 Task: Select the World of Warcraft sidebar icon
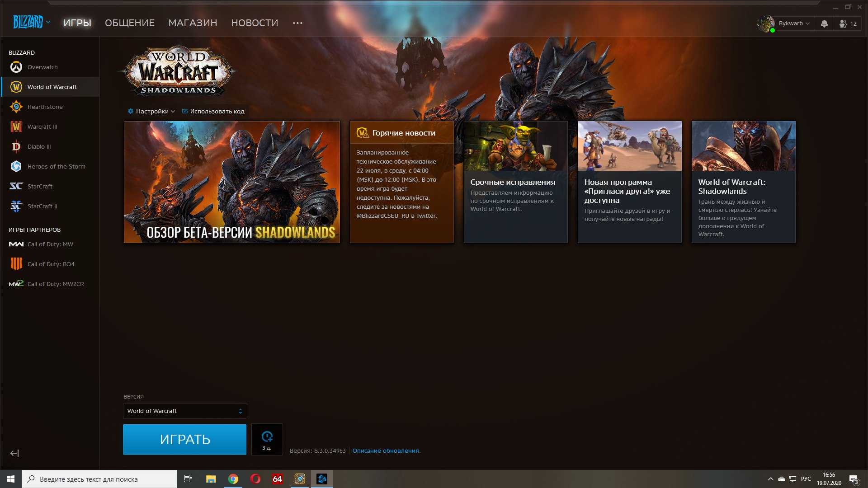coord(16,87)
